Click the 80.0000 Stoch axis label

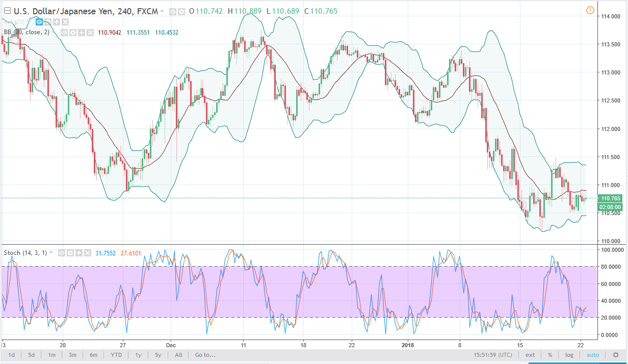click(612, 267)
